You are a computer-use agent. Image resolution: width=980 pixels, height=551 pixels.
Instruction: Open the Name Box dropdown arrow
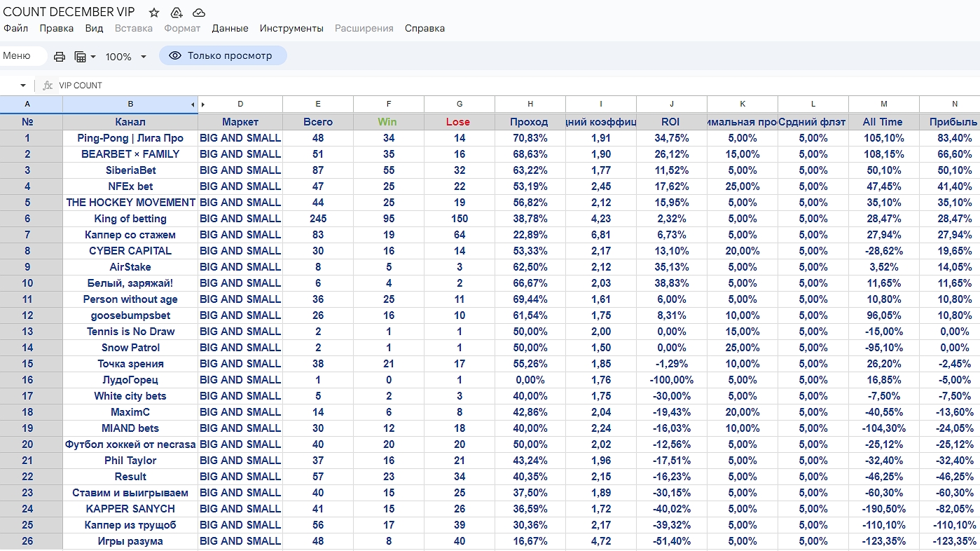coord(23,86)
